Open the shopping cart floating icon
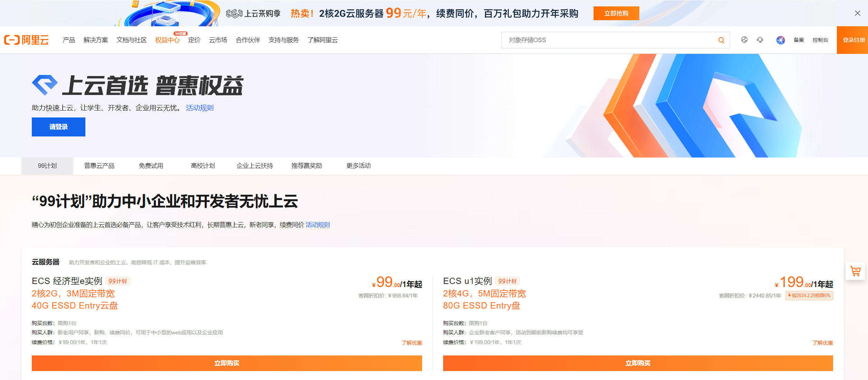Viewport: 868px width, 380px height. (855, 271)
